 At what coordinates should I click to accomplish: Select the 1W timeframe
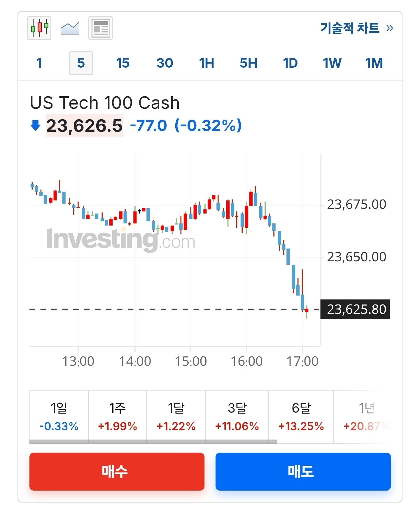click(332, 63)
